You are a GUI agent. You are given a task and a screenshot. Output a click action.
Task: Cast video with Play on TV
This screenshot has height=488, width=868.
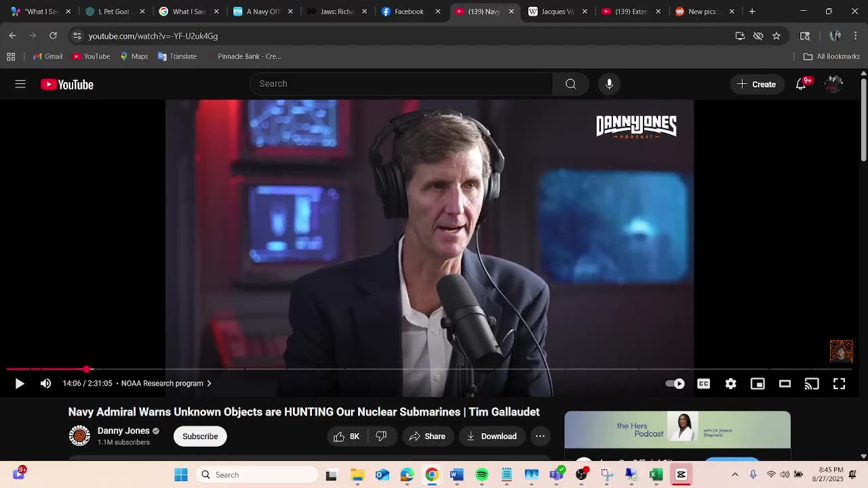[x=812, y=384]
